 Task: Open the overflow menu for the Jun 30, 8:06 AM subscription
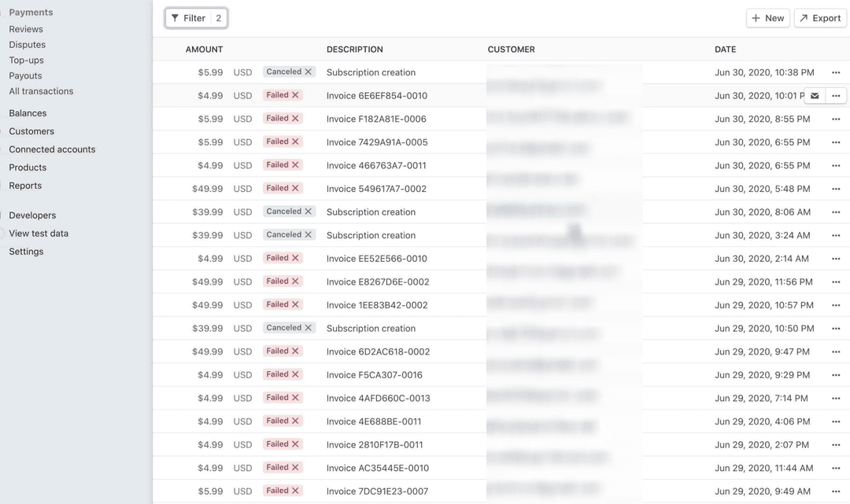(x=836, y=212)
